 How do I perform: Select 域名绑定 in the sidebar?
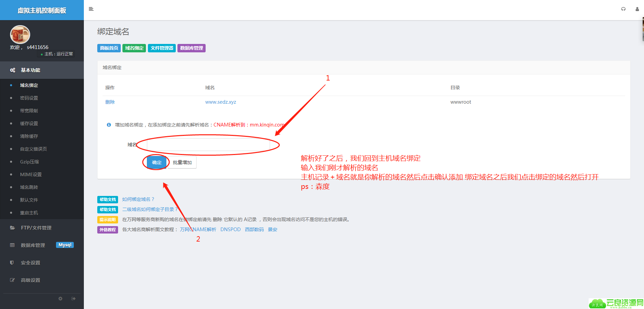(x=29, y=85)
